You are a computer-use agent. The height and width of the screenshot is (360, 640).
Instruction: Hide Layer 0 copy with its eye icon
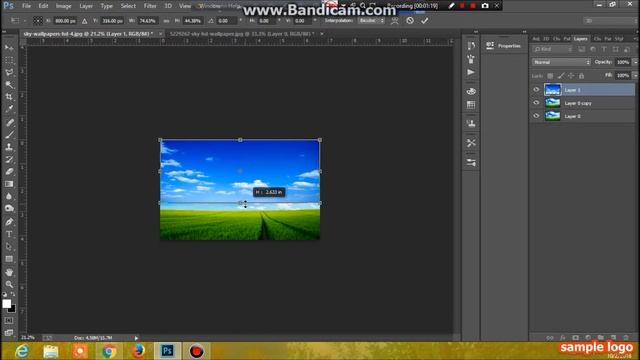tap(536, 103)
